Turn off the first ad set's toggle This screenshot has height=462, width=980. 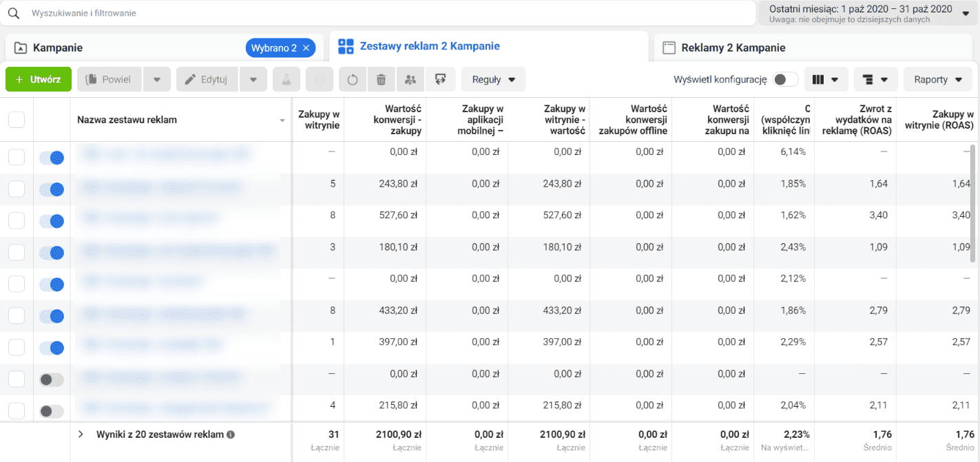click(52, 158)
